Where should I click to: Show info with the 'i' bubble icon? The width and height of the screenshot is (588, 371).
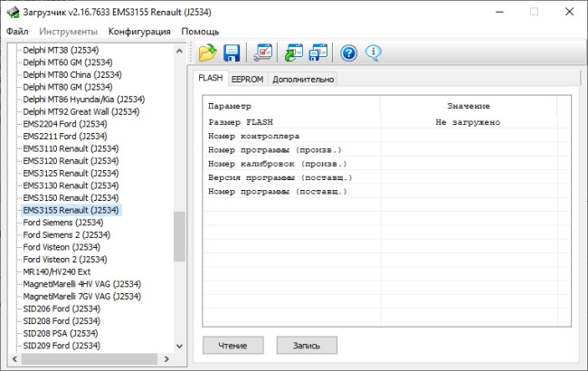[373, 52]
